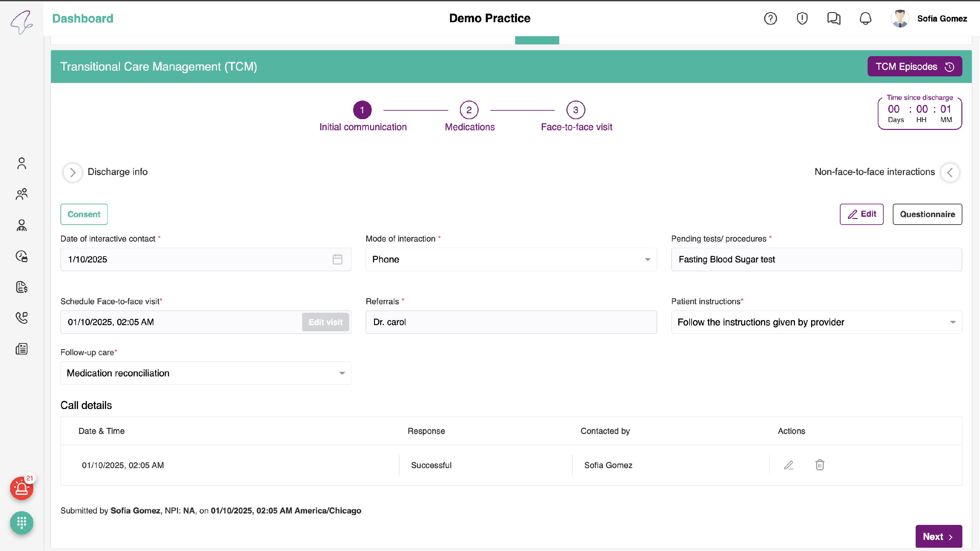Open the green dial pad button

(22, 523)
